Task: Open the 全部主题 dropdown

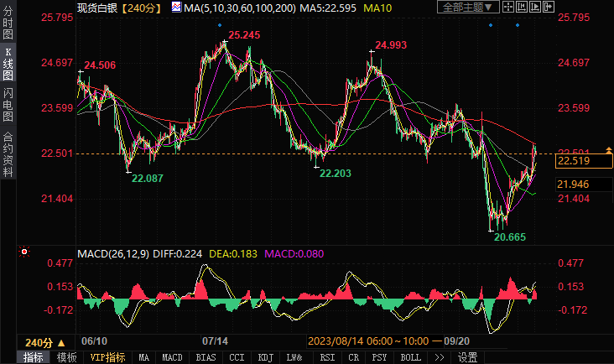Action: (468, 7)
